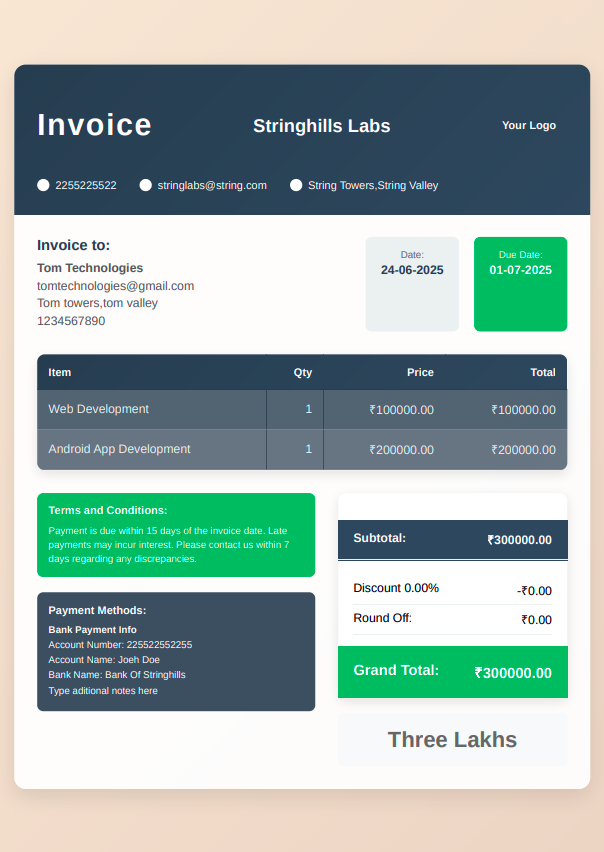Click the Payment Methods heading

tap(97, 610)
